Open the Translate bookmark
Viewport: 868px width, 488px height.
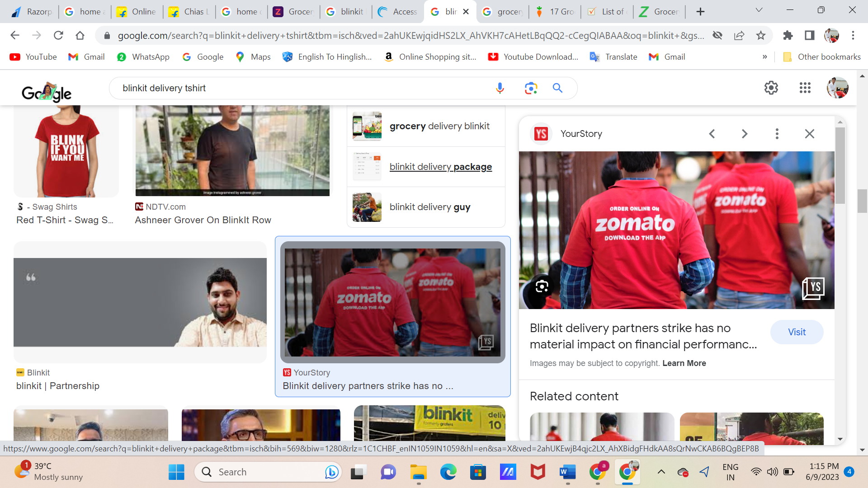pyautogui.click(x=613, y=57)
